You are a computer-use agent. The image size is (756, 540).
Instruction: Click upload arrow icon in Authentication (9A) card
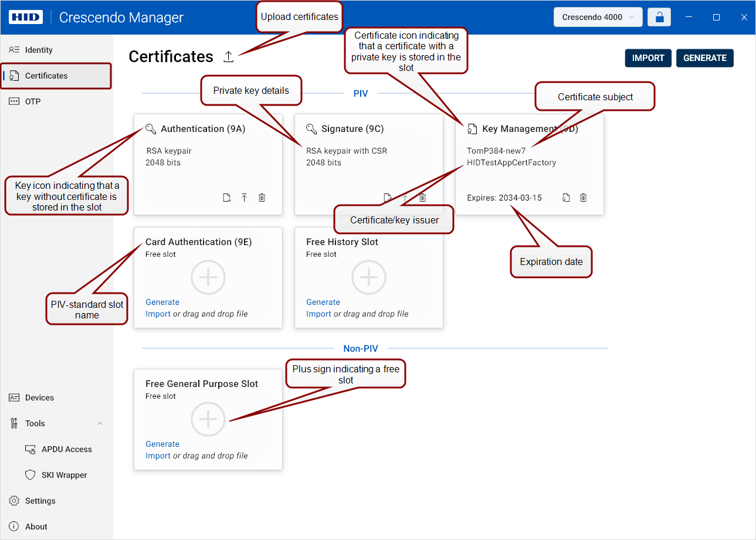pos(245,198)
